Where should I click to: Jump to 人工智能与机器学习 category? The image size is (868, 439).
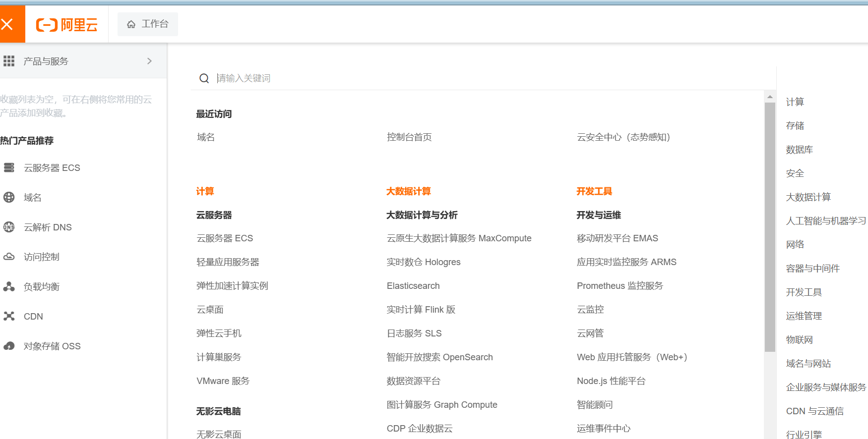(826, 221)
